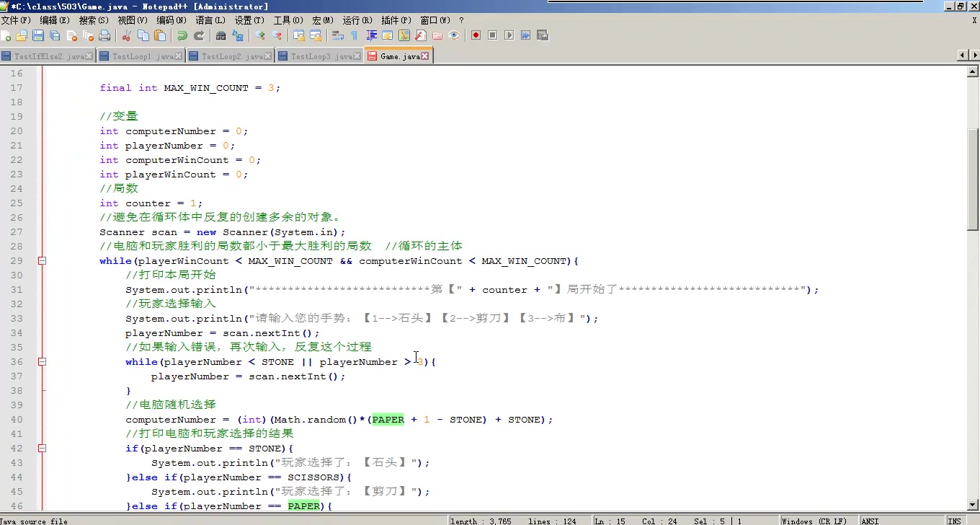Click the Stop macro recording icon
Screen dimensions: 980x525
coord(492,35)
